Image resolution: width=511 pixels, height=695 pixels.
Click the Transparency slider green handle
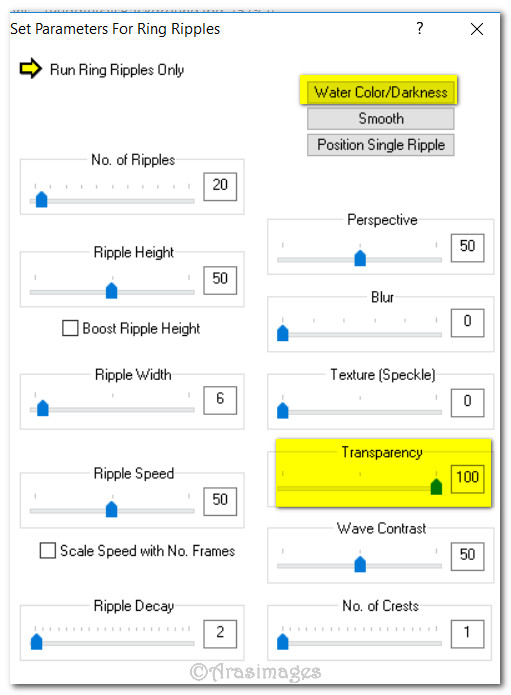pyautogui.click(x=436, y=487)
